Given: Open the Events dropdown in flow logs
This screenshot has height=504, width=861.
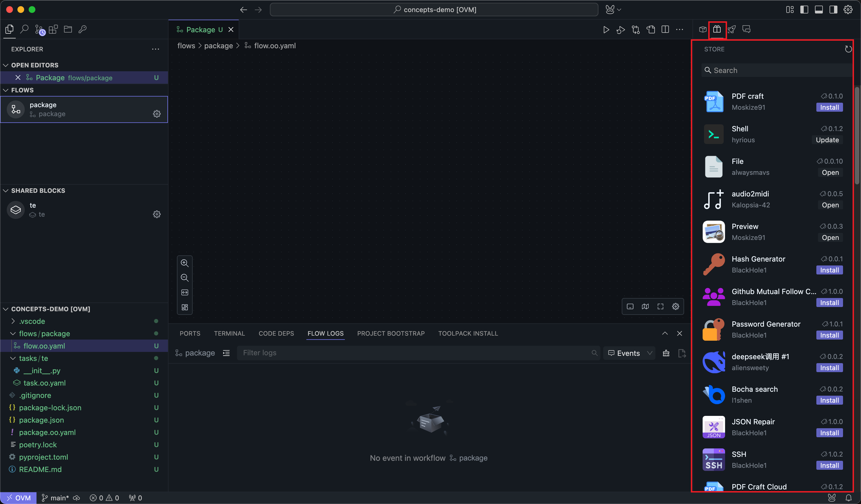Looking at the screenshot, I should (629, 353).
